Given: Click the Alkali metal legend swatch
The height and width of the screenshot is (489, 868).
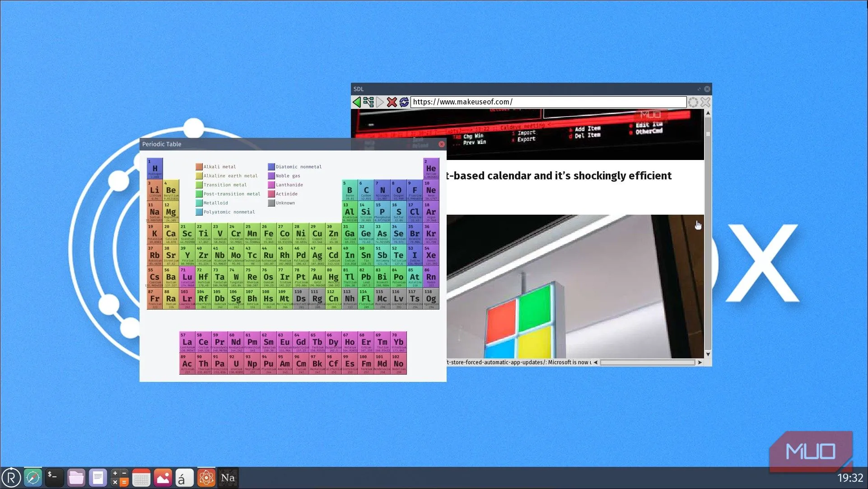Looking at the screenshot, I should (x=199, y=167).
